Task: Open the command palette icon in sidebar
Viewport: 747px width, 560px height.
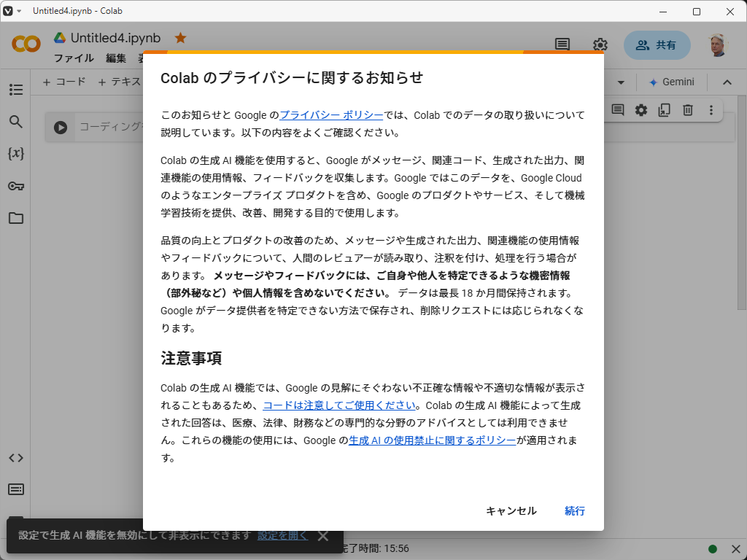Action: [x=16, y=489]
